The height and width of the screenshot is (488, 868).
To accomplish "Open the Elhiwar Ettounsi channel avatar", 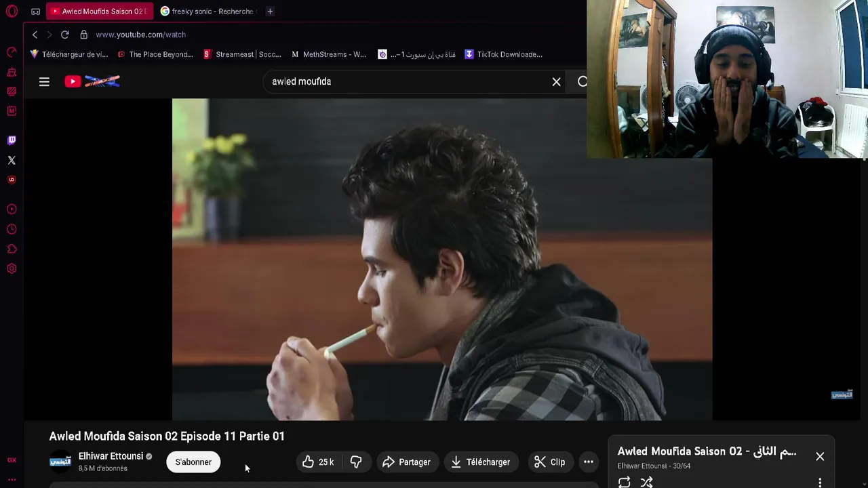I will pyautogui.click(x=60, y=462).
